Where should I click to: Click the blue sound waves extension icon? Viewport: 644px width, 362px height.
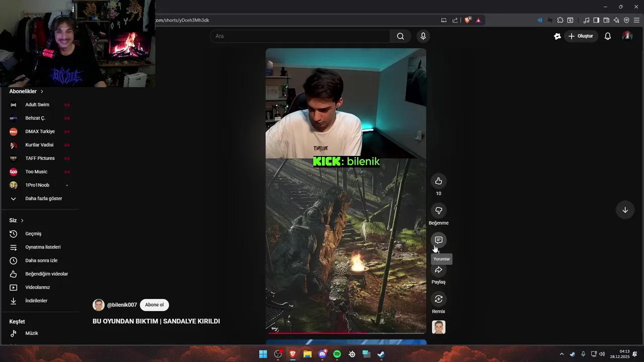click(x=540, y=20)
